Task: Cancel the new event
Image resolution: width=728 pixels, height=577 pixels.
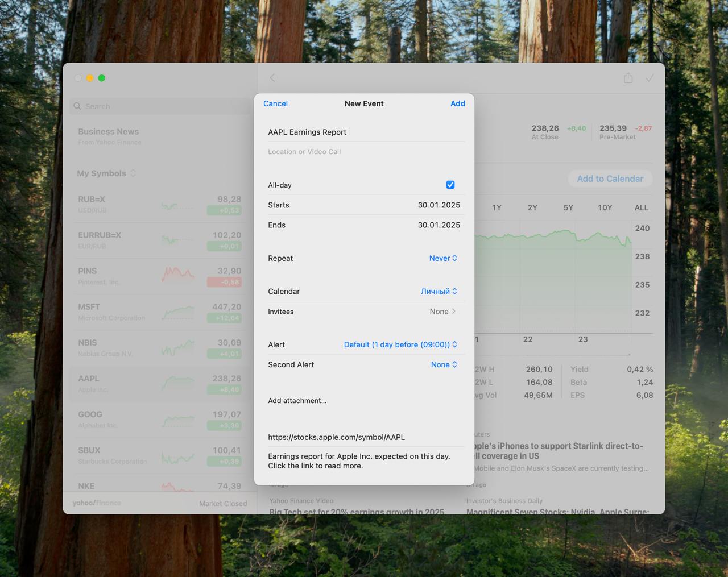Action: (x=275, y=103)
